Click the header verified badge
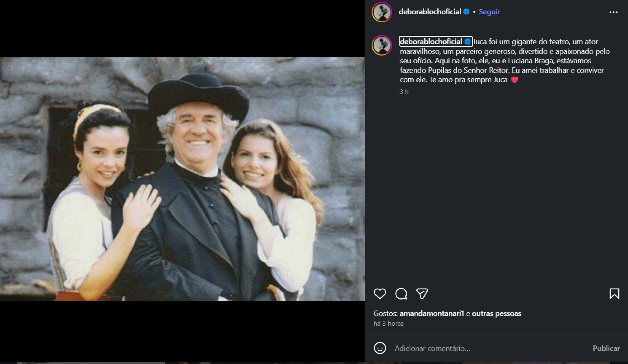Image resolution: width=628 pixels, height=364 pixels. tap(466, 12)
